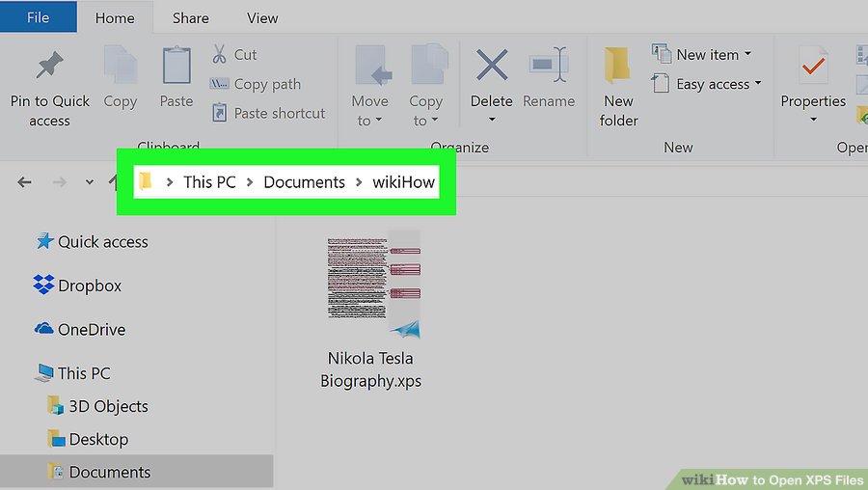The width and height of the screenshot is (868, 490).
Task: Click Documents in the address bar
Action: click(x=304, y=181)
